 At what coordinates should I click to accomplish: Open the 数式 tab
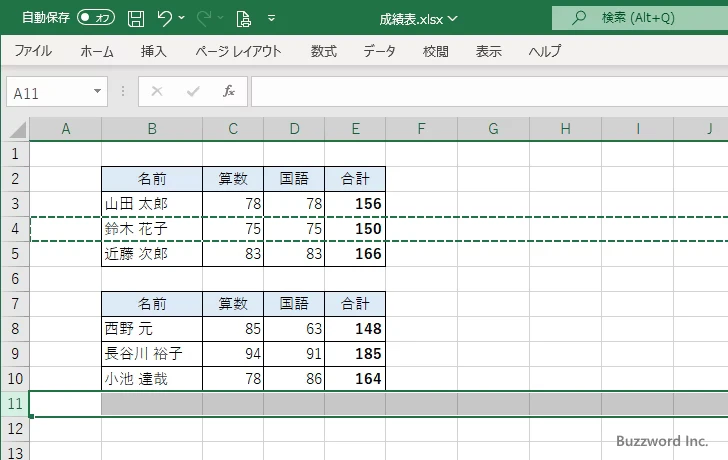pos(324,51)
